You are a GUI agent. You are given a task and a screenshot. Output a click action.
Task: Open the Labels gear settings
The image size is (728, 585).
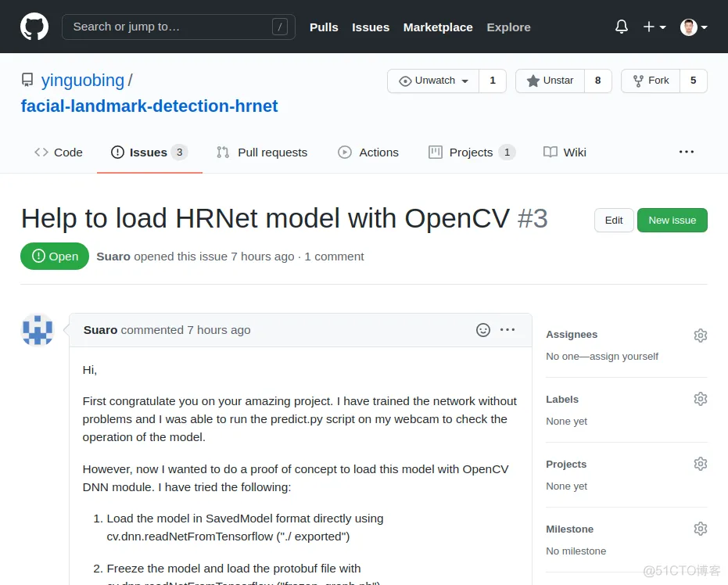(700, 399)
